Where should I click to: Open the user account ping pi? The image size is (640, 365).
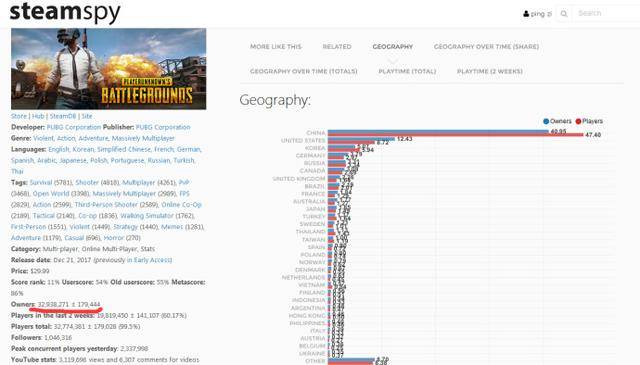pyautogui.click(x=537, y=13)
